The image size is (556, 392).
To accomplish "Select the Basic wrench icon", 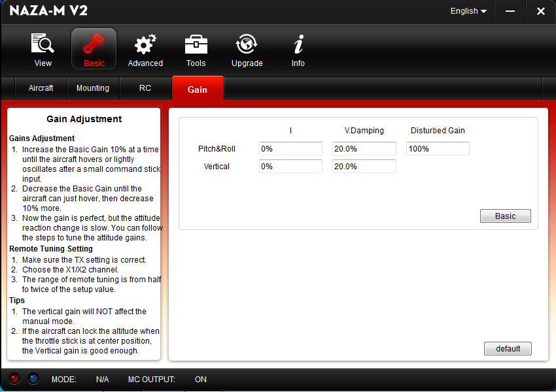I will [94, 49].
